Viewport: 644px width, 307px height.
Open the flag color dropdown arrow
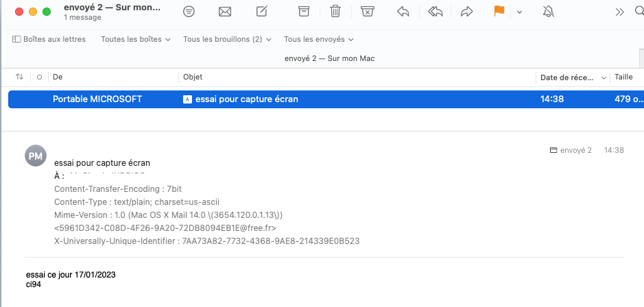(x=519, y=12)
